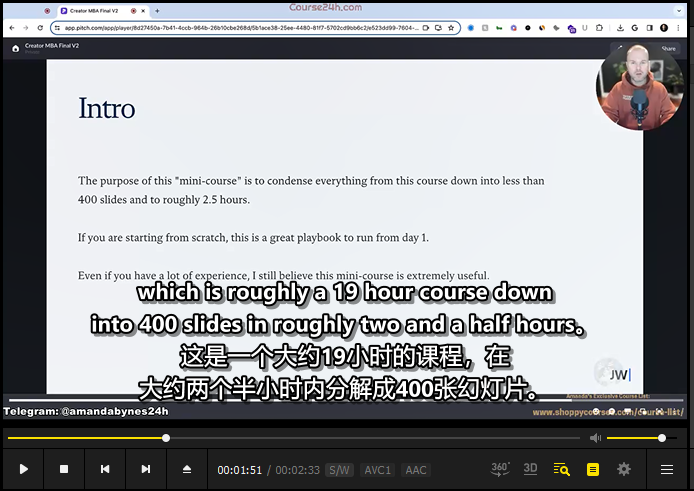This screenshot has height=491, width=694.
Task: Open the playlist search icon
Action: pyautogui.click(x=561, y=469)
